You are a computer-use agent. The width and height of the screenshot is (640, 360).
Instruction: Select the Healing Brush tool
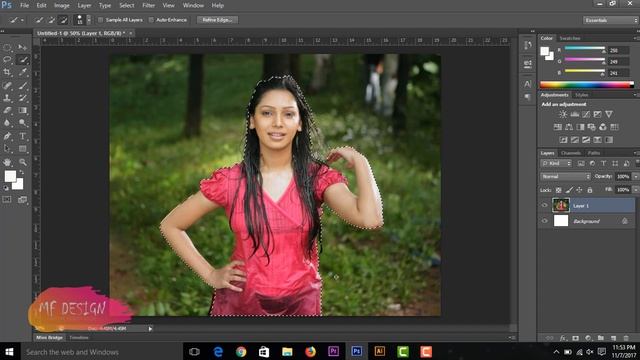(7, 85)
